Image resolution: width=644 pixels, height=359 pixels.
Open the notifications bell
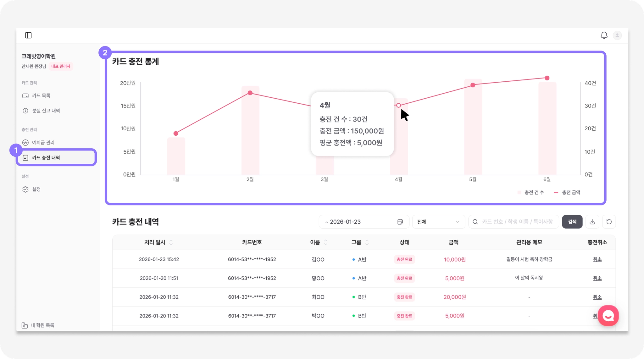604,35
